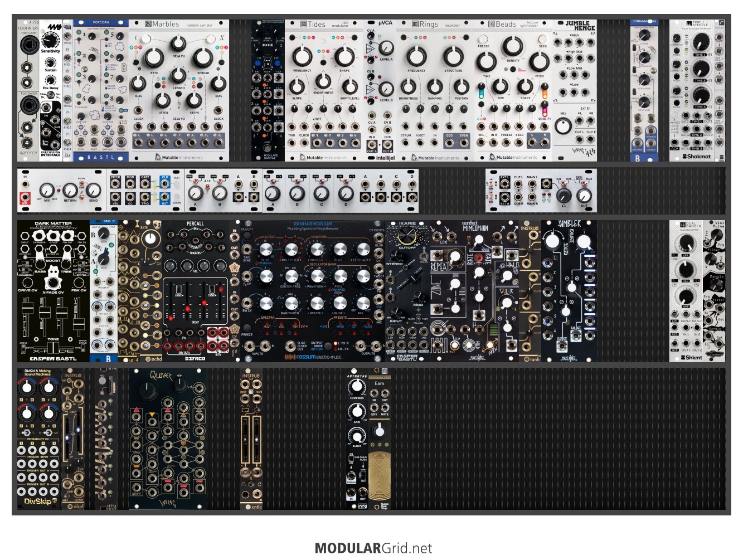Click the Sustain knob on Percussion Interface
This screenshot has height=560, width=748.
(50, 62)
